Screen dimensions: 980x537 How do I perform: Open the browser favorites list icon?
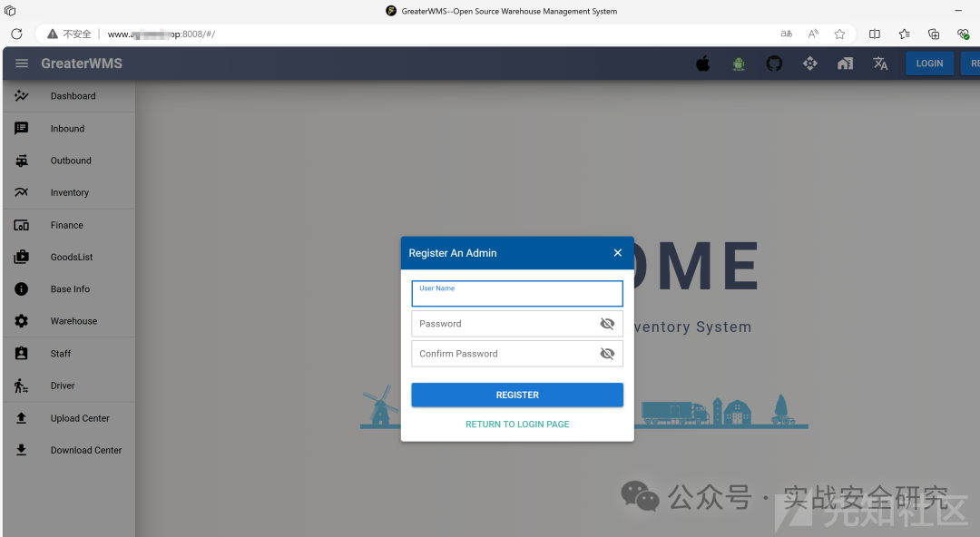point(904,34)
